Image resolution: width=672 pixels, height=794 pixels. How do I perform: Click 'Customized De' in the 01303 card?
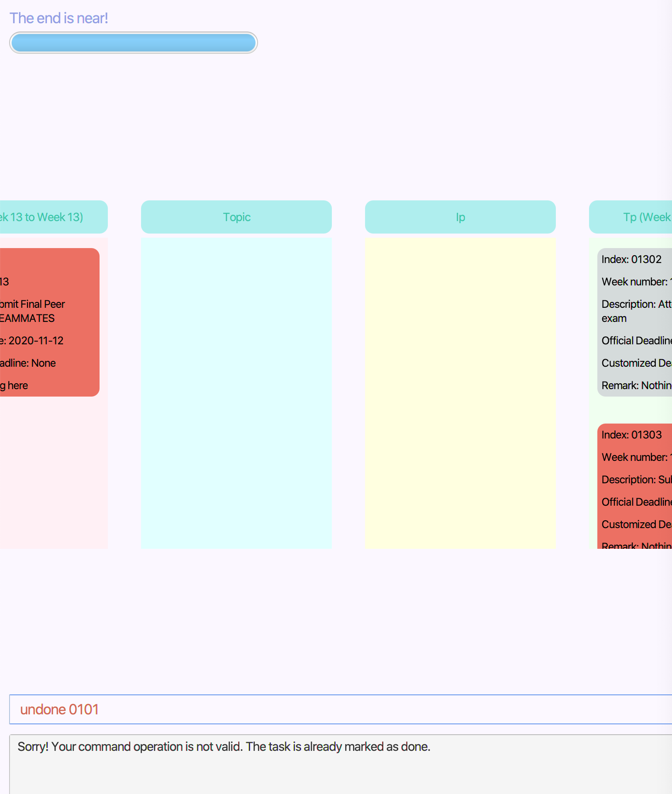click(637, 524)
